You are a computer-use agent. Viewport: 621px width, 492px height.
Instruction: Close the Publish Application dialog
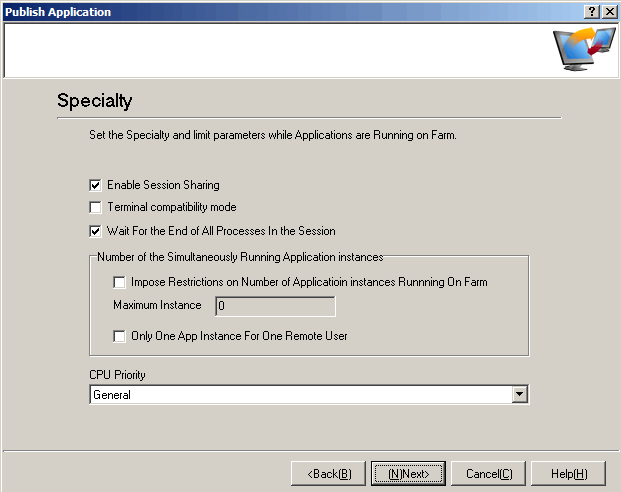click(x=609, y=11)
